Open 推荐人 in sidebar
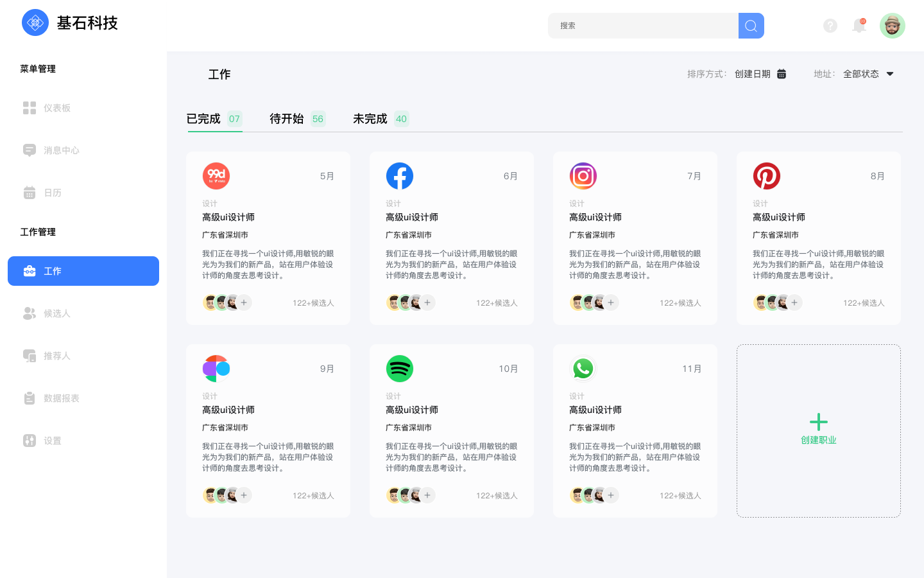This screenshot has width=924, height=578. 47,356
